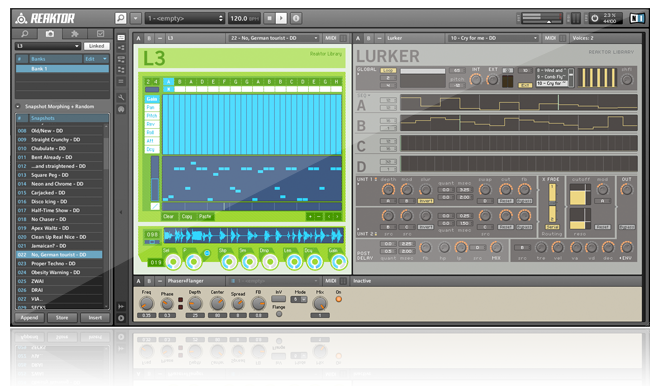Open the header dropdown arrow beside search icon
Image resolution: width=666 pixels, height=386 pixels.
tap(135, 18)
